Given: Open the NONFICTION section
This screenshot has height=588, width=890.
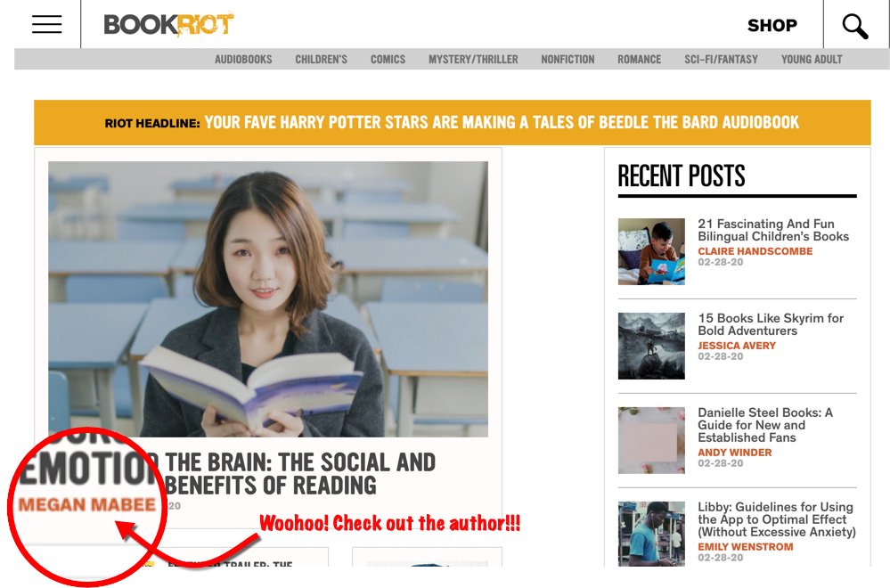Looking at the screenshot, I should tap(567, 59).
